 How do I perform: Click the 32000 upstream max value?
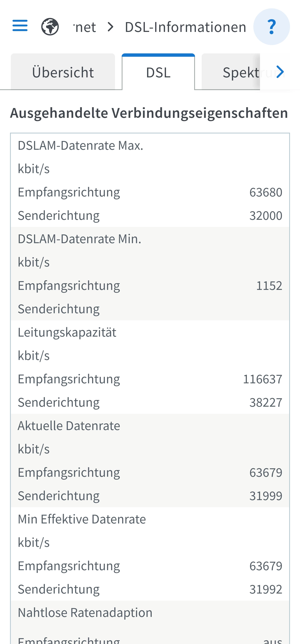click(x=266, y=215)
